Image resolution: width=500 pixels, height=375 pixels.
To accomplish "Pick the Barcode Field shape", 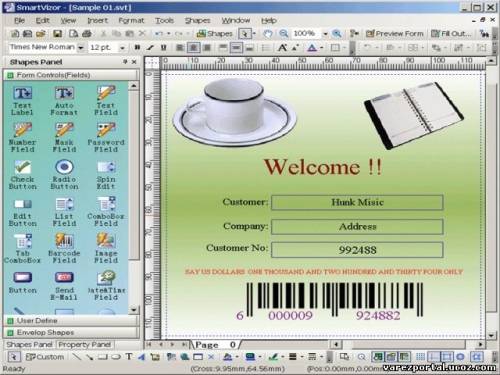I will tap(64, 248).
